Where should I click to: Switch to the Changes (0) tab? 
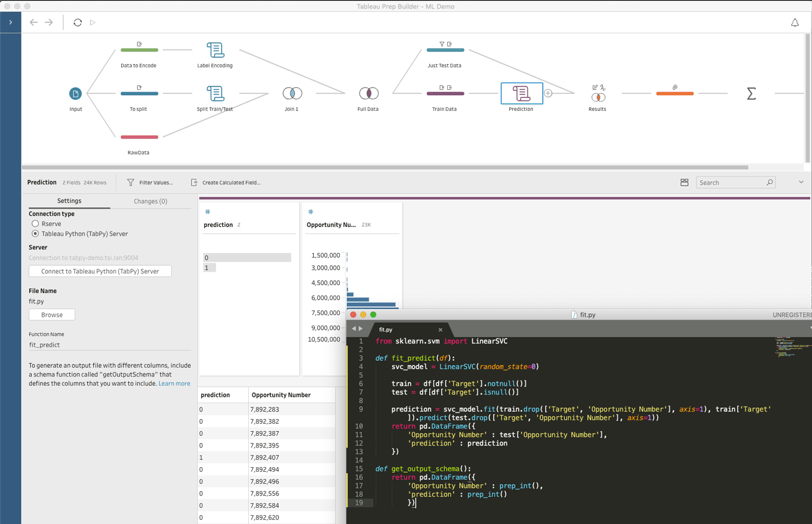[150, 201]
